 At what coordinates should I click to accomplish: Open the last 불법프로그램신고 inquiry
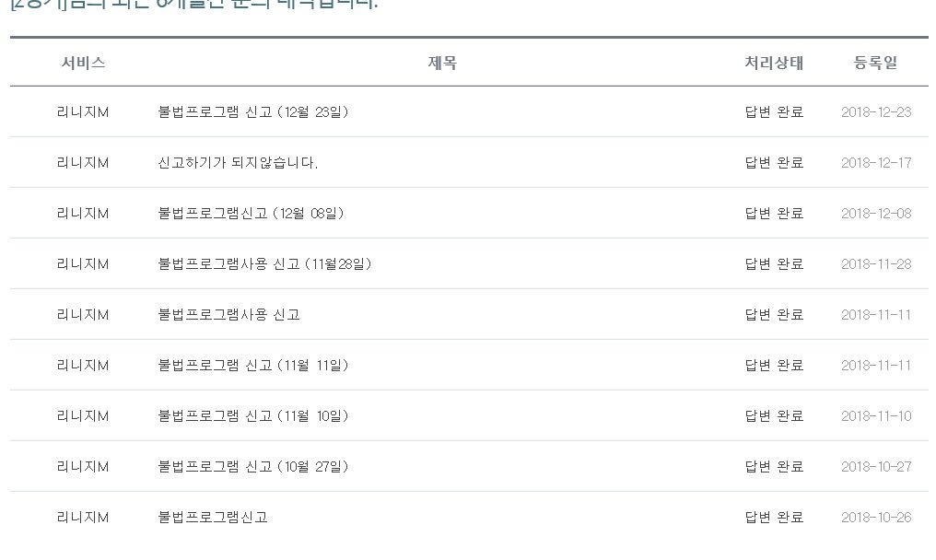tap(213, 519)
